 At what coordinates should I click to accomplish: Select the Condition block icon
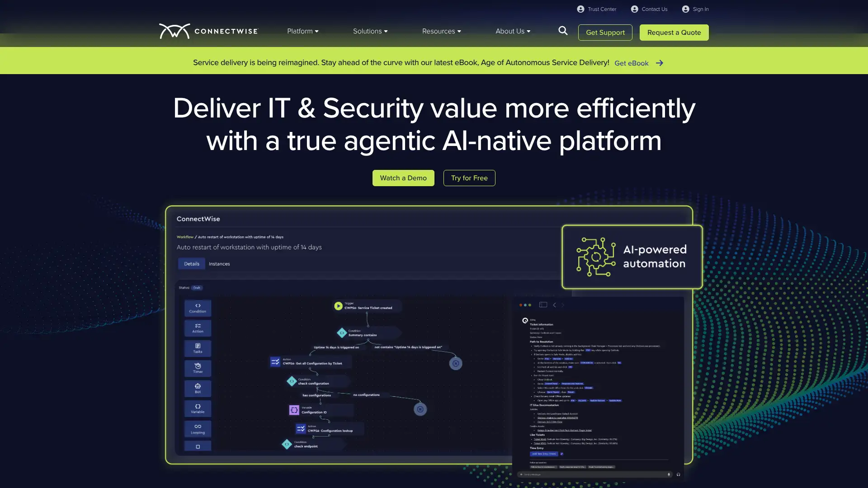point(198,308)
